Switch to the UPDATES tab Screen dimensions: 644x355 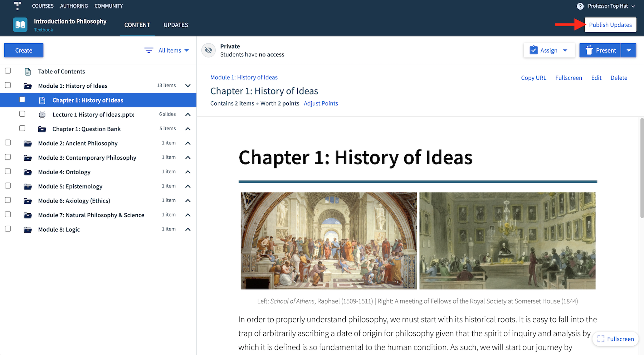(x=176, y=25)
